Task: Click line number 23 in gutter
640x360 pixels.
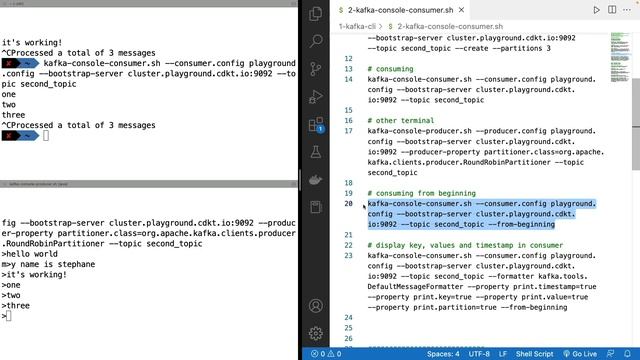Action: pos(348,256)
